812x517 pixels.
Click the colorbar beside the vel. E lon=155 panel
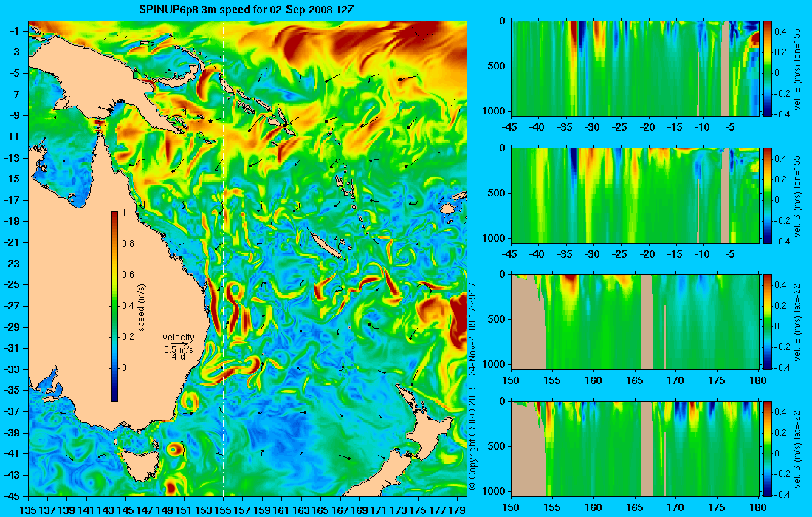[768, 69]
